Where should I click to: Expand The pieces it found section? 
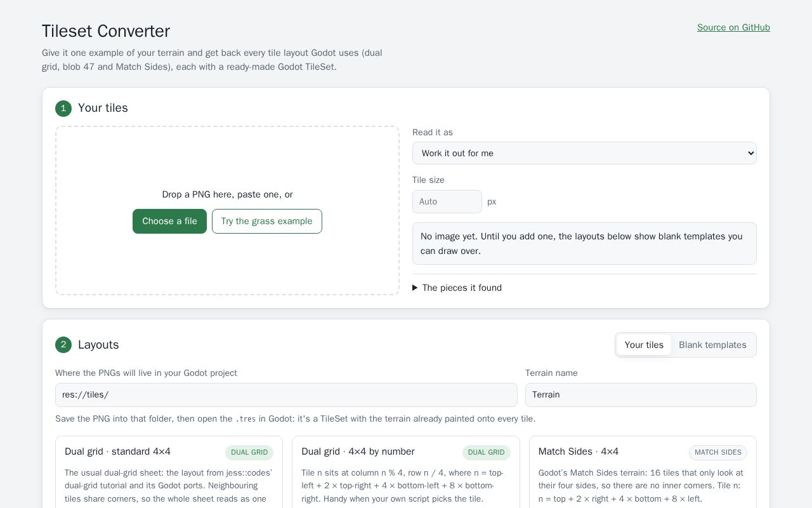pos(457,288)
